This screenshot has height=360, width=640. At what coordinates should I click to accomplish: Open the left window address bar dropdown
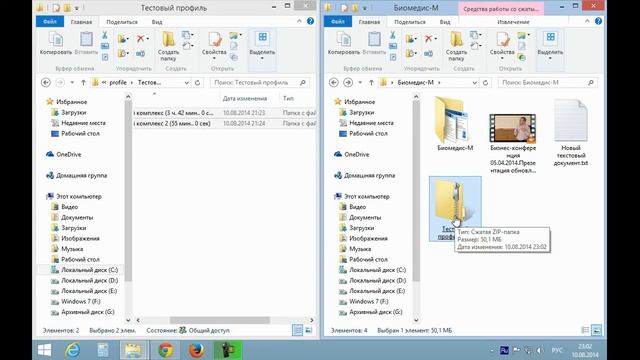tap(186, 82)
